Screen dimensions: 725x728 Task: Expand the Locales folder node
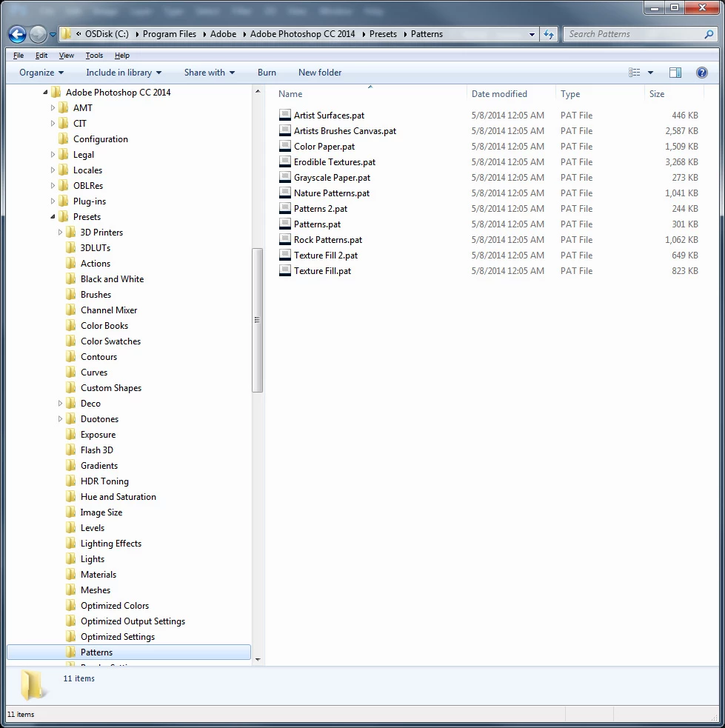pyautogui.click(x=53, y=170)
